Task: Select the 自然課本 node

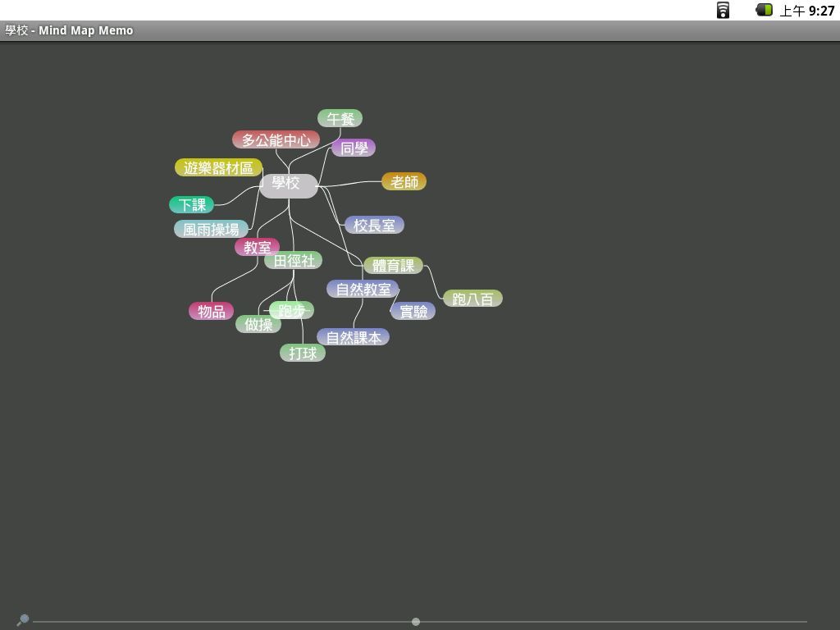Action: (354, 337)
